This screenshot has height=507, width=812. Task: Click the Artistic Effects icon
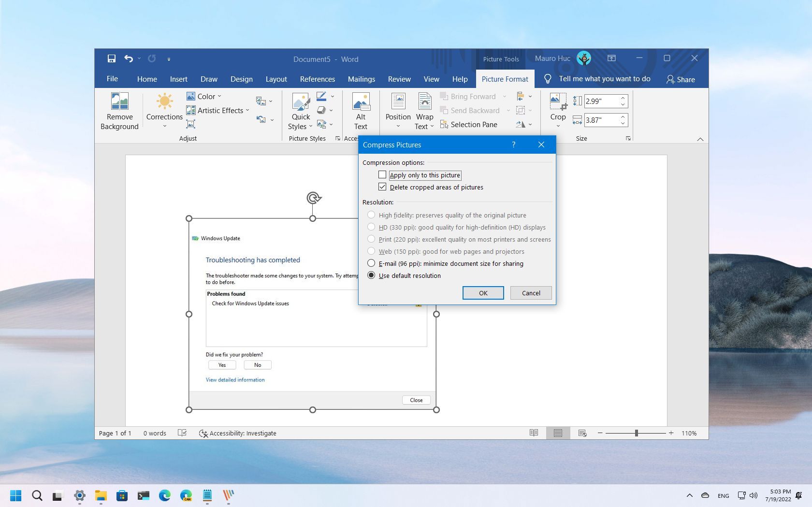pos(190,110)
